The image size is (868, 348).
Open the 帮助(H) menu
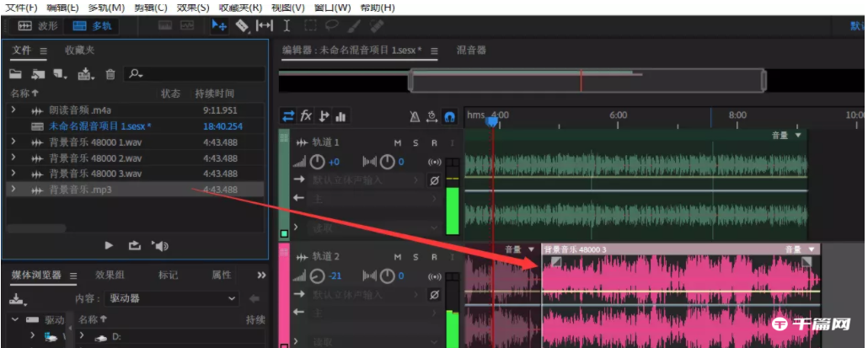tap(378, 8)
